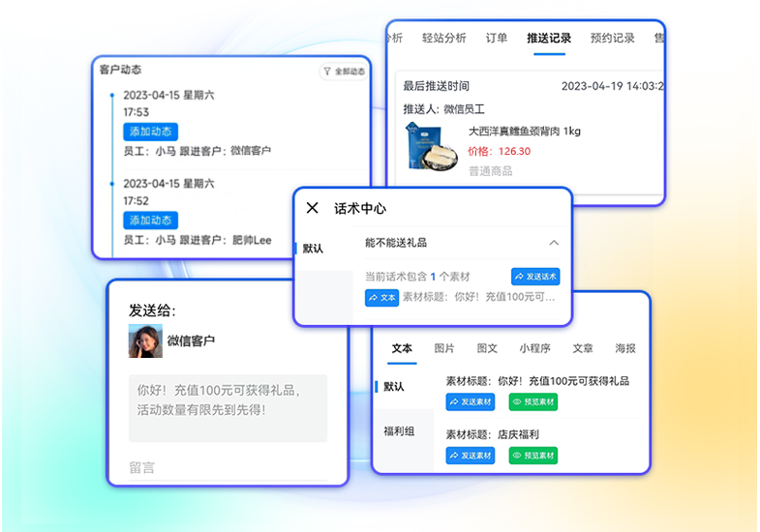Select 默认 group in material sidebar
This screenshot has width=760, height=532.
[x=394, y=387]
